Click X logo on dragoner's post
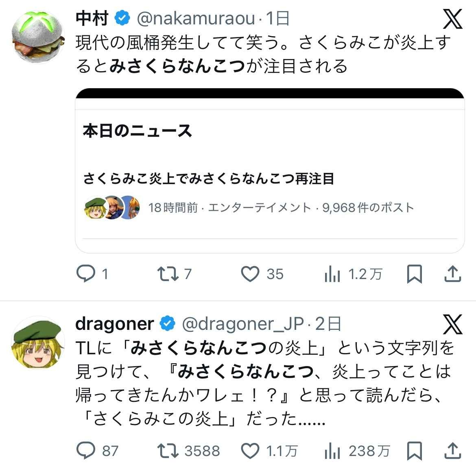 tap(452, 324)
